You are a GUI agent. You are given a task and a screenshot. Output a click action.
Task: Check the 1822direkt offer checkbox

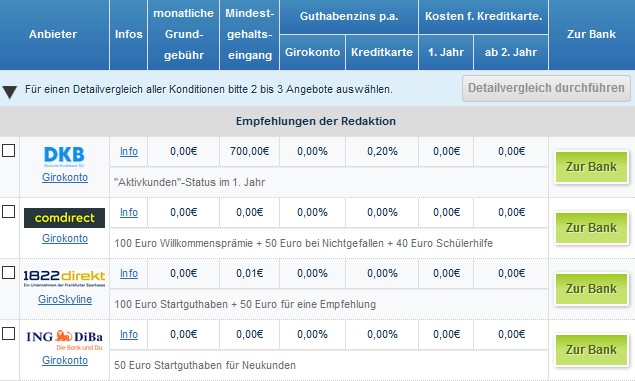pos(9,272)
